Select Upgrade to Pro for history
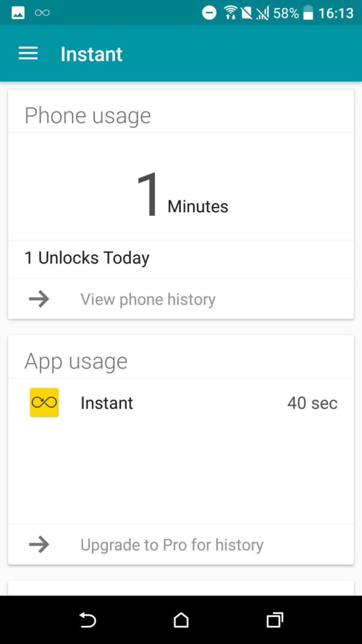Screen dimensions: 362x644 tap(172, 544)
